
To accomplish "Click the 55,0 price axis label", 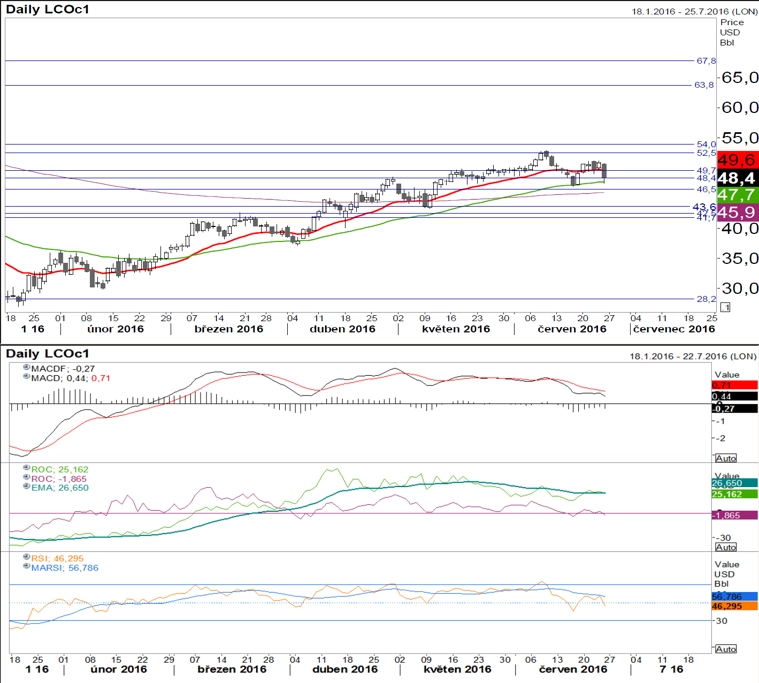I will pyautogui.click(x=740, y=138).
